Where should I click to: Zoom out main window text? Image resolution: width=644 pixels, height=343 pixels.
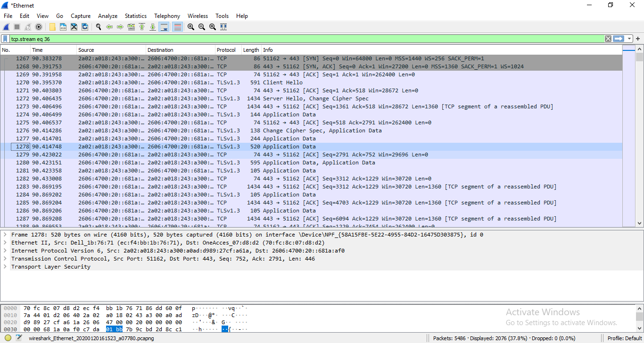202,27
